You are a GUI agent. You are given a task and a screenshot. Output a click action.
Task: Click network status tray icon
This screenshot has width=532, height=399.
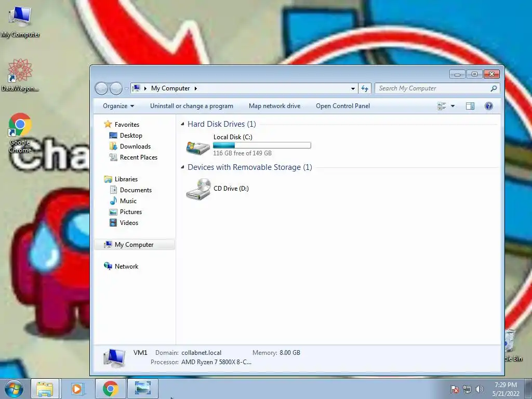[467, 389]
